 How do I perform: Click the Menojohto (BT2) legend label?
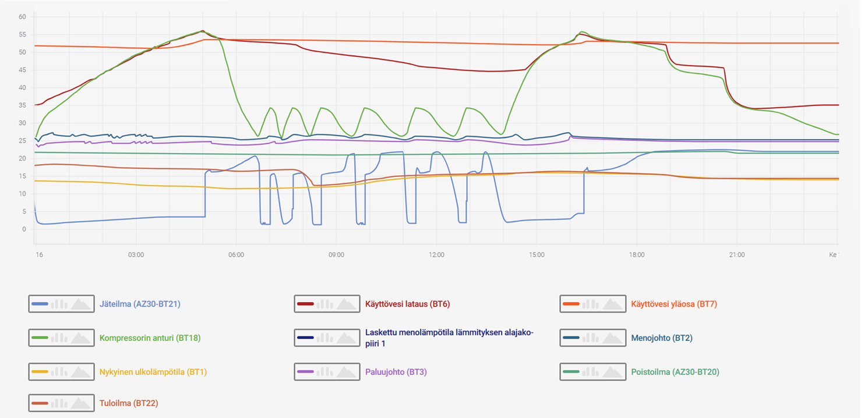click(662, 338)
